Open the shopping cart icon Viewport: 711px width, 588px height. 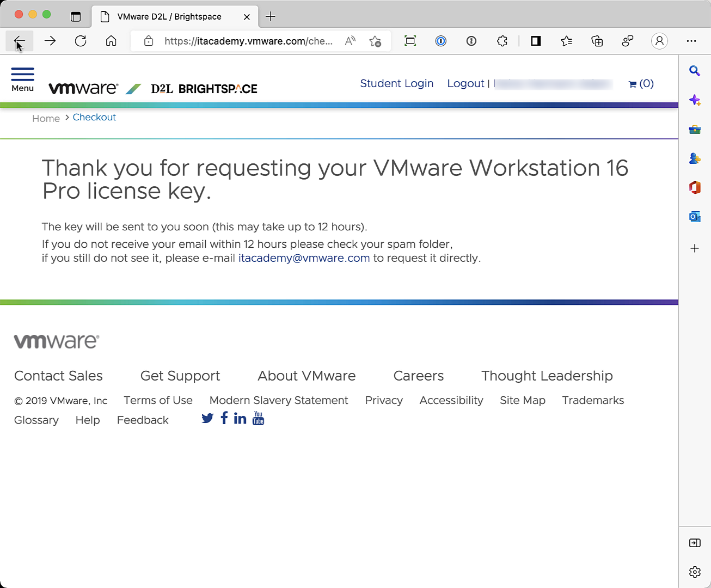point(641,84)
